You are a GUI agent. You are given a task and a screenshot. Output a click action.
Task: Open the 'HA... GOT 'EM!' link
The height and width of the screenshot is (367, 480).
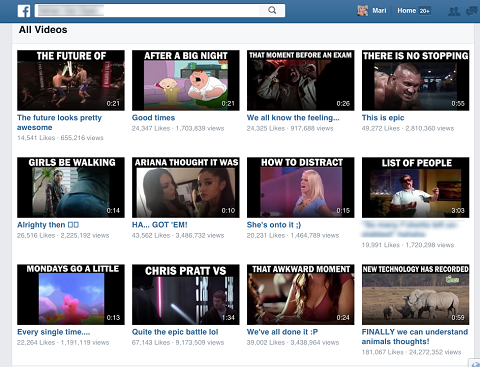click(160, 225)
